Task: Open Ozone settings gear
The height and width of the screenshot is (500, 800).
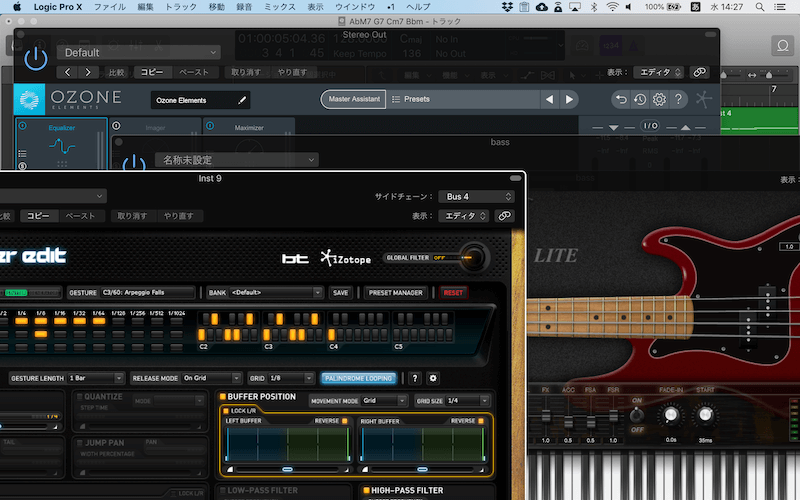Action: (659, 99)
